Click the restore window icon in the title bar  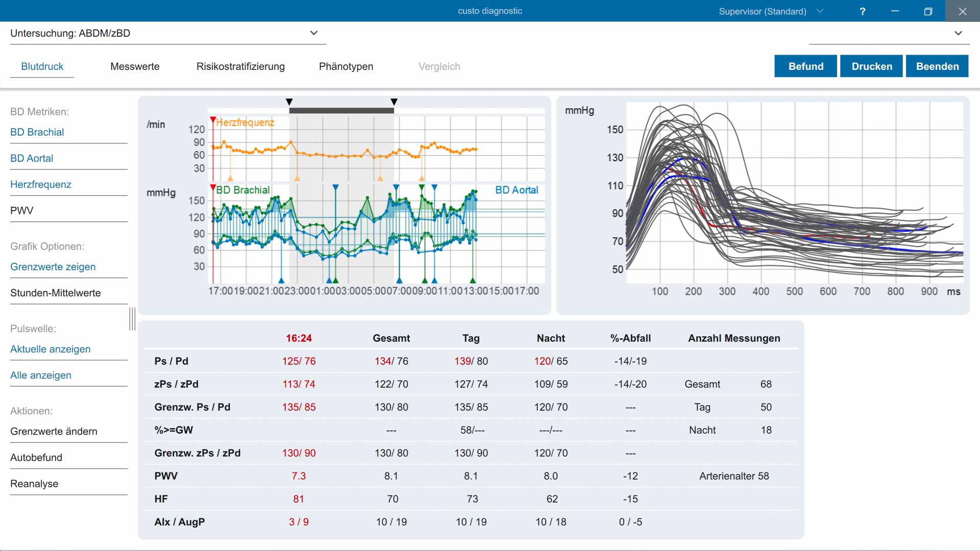tap(928, 11)
